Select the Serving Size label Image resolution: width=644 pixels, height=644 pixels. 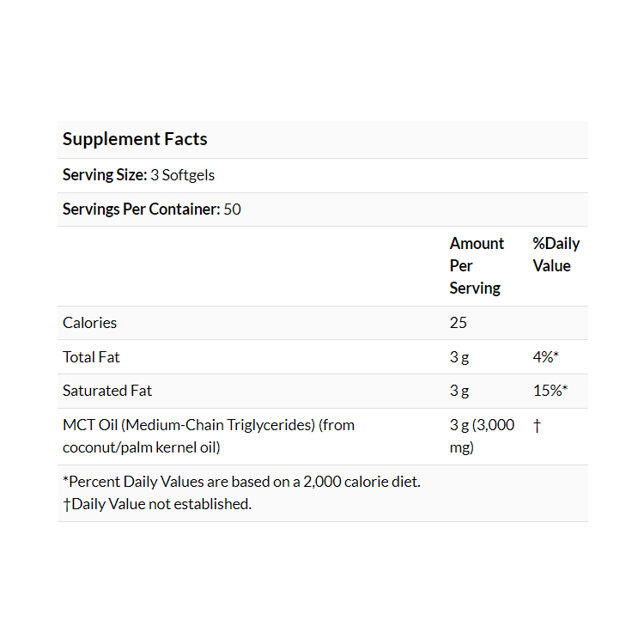point(104,175)
